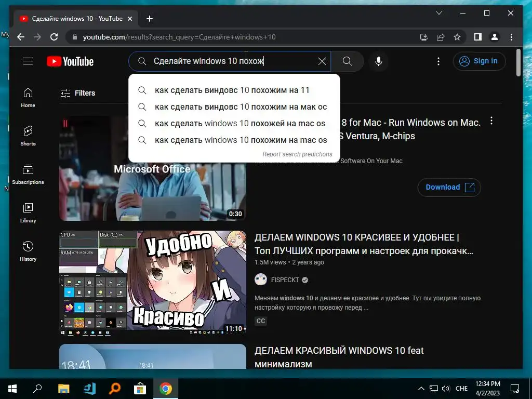
Task: Switch input language CHE indicator
Action: pos(461,389)
